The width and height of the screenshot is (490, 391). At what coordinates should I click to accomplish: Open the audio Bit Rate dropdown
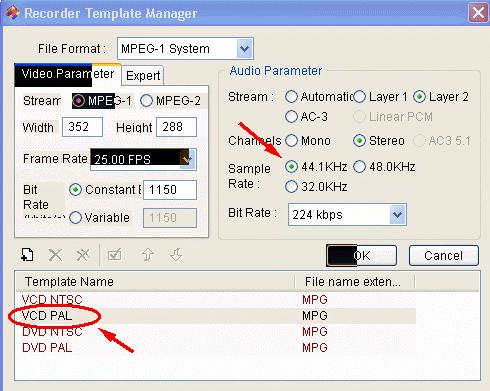398,214
